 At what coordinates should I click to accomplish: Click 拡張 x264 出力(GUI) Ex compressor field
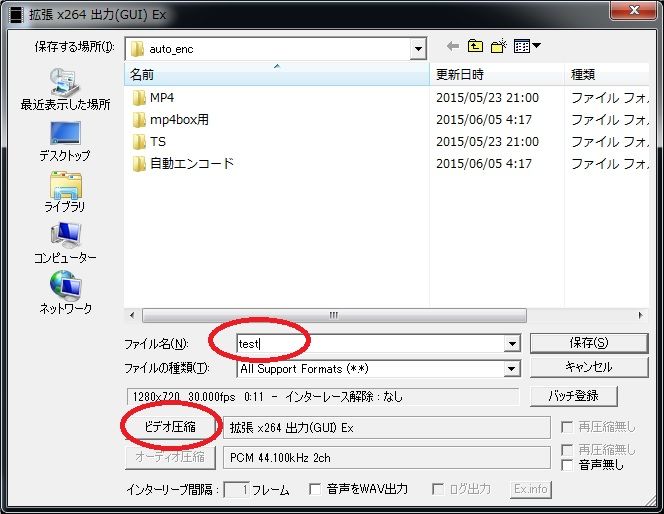point(387,428)
